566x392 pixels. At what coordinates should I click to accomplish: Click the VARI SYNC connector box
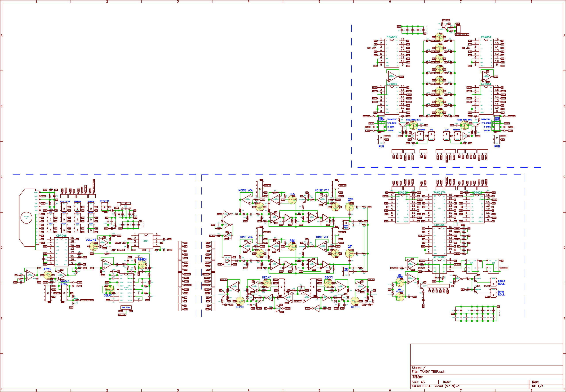126,307
